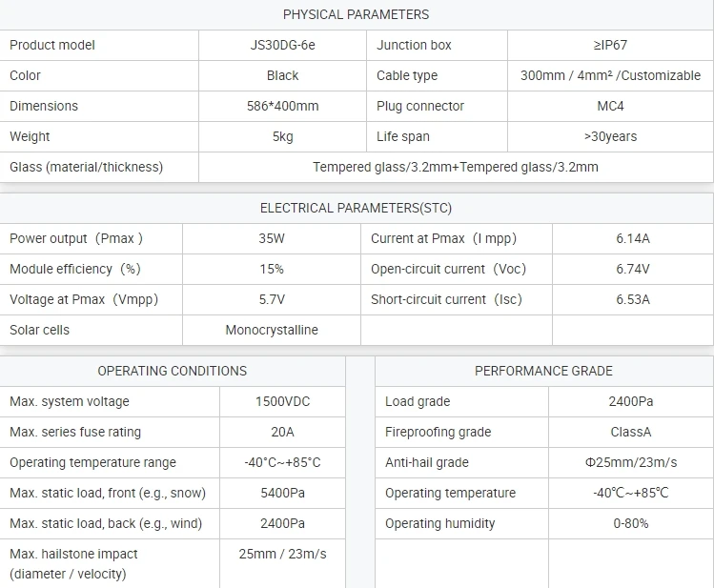
Task: Click the PERFORMANCE GRADE header
Action: (x=543, y=371)
